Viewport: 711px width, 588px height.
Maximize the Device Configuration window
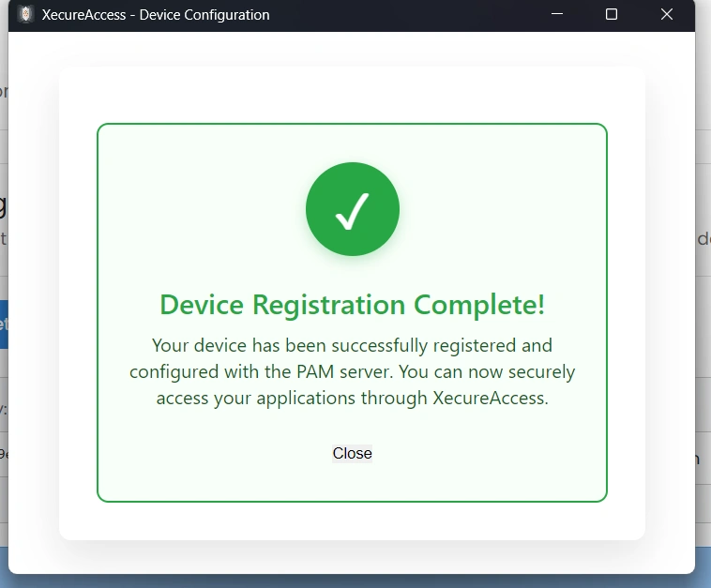(612, 14)
